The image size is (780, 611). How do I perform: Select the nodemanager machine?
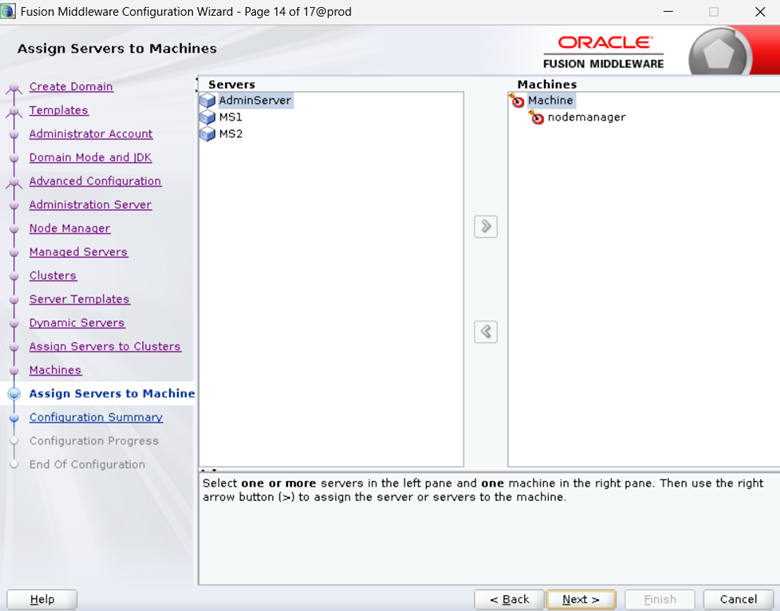coord(586,117)
